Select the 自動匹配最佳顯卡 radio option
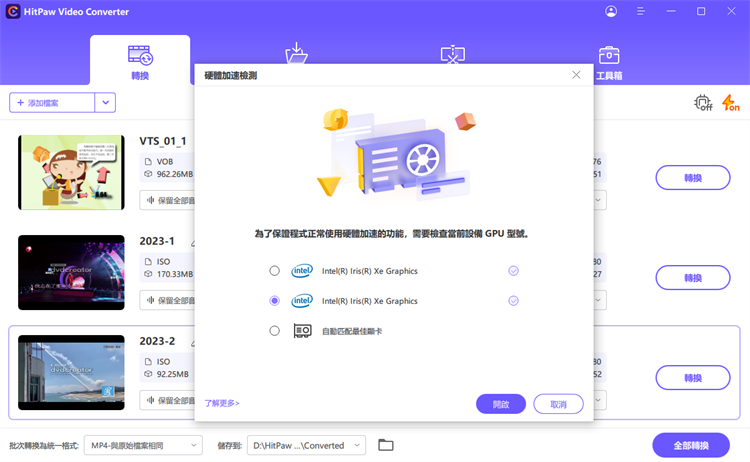This screenshot has width=750, height=462. coord(275,331)
